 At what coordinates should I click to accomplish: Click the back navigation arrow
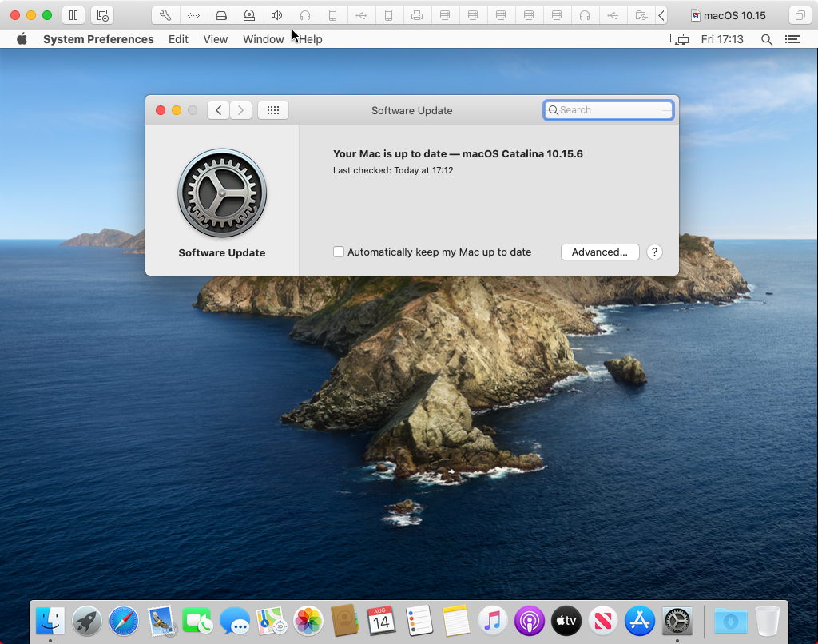click(x=217, y=109)
